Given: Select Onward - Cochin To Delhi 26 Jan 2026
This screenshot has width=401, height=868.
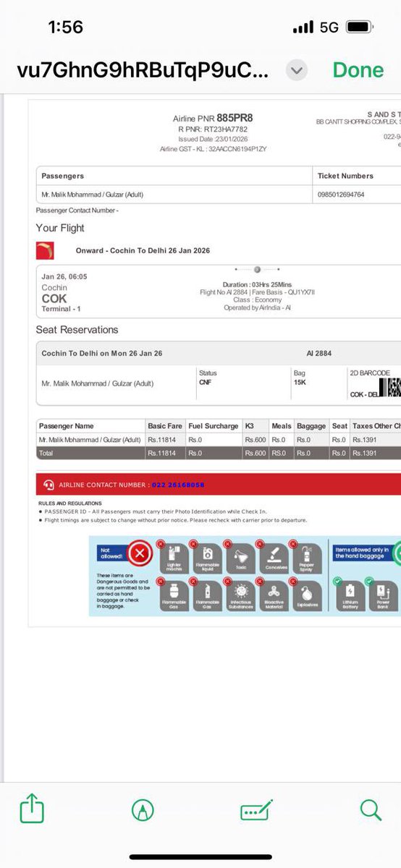Looking at the screenshot, I should tap(143, 251).
